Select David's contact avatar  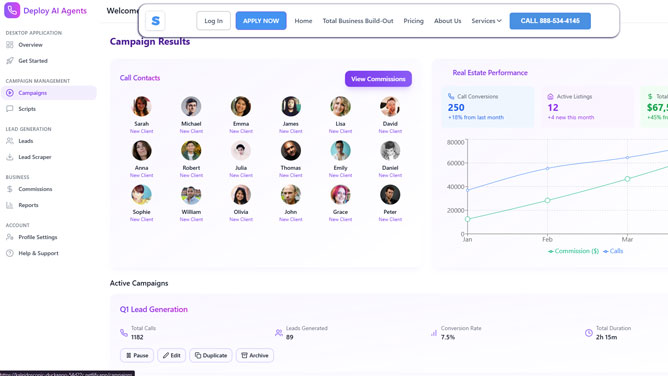[390, 106]
